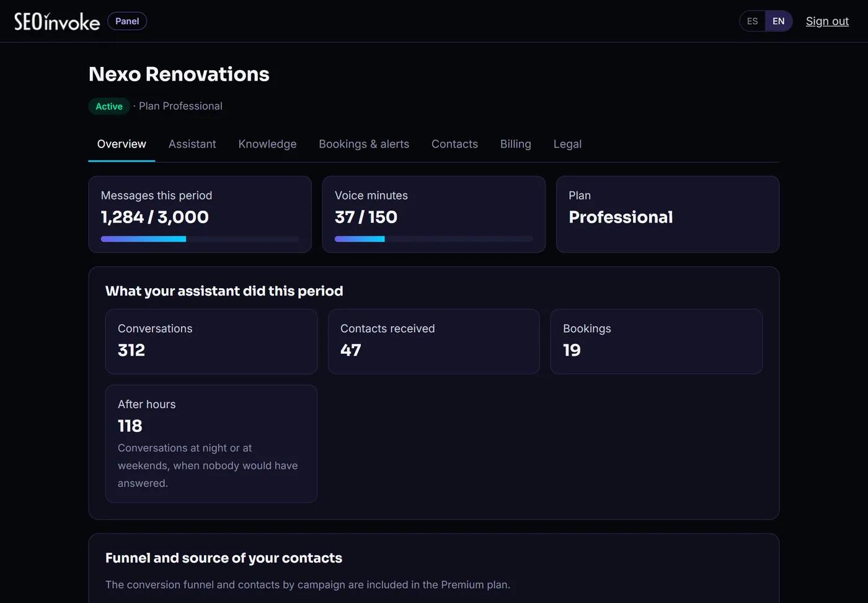868x603 pixels.
Task: Click the messages usage progress bar
Action: (200, 239)
